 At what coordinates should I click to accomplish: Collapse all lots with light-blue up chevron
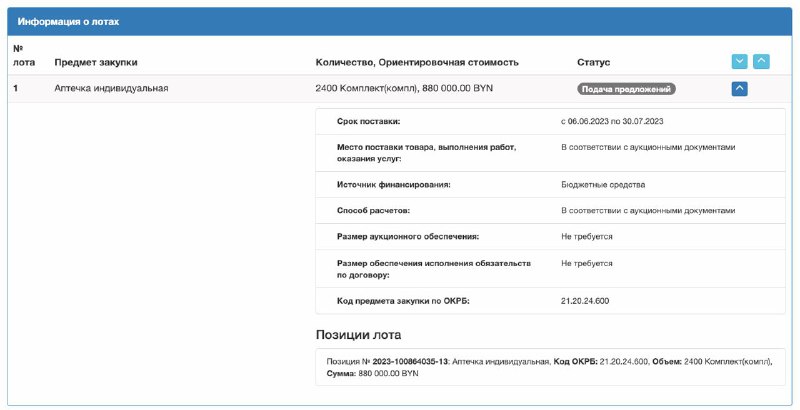[x=761, y=62]
